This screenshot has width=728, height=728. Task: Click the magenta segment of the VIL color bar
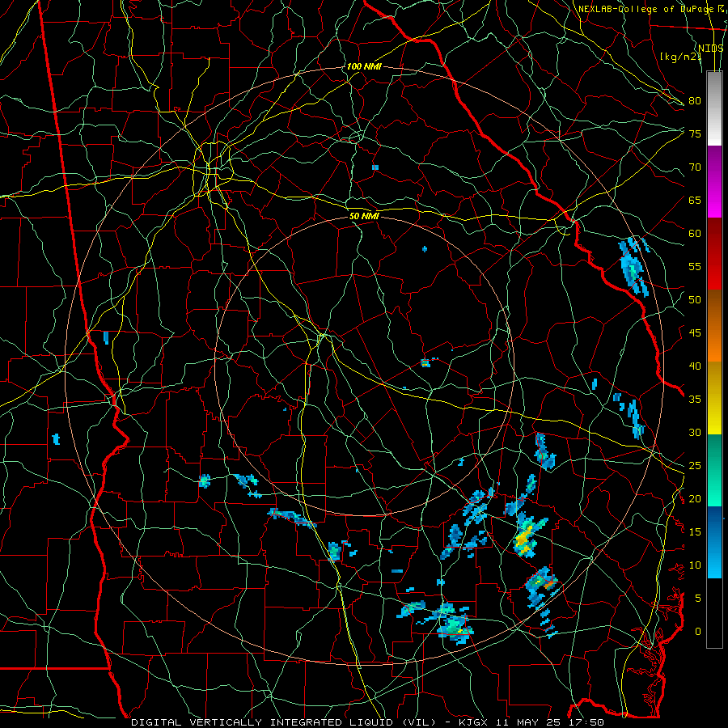pos(714,182)
